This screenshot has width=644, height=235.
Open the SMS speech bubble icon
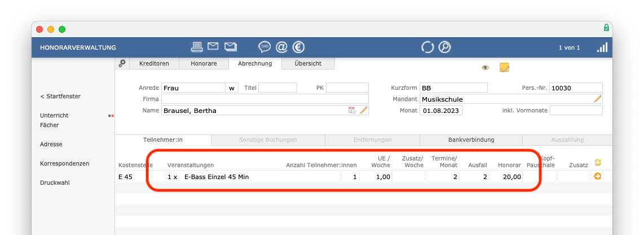click(x=264, y=47)
